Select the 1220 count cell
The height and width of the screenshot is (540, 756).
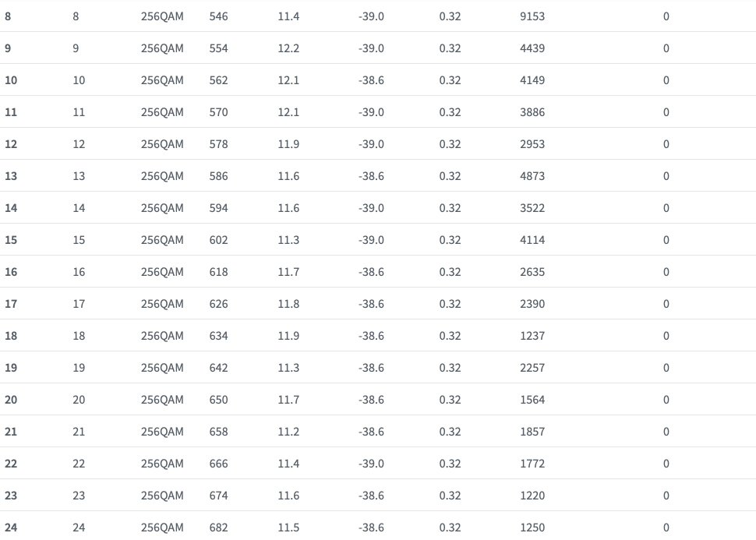[x=532, y=496]
